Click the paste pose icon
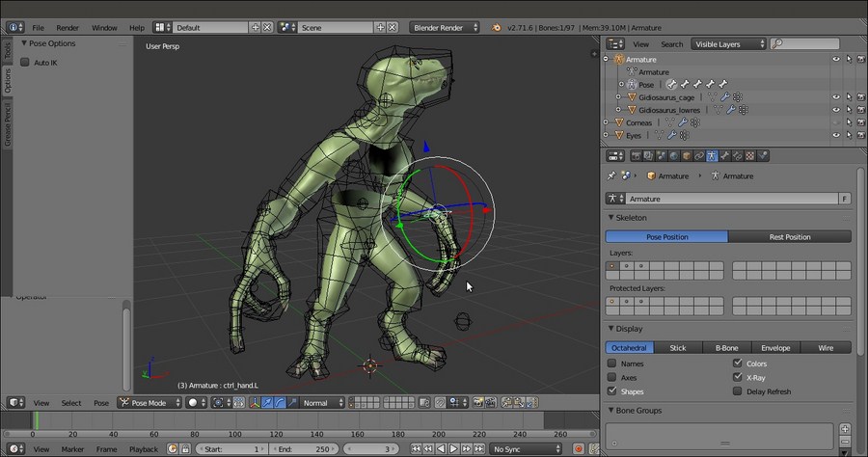The image size is (868, 457). coord(519,403)
